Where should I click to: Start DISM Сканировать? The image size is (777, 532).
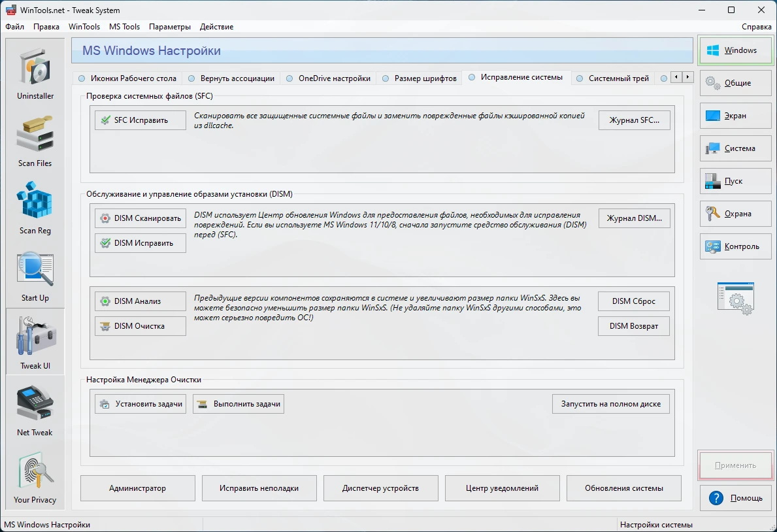(x=141, y=218)
